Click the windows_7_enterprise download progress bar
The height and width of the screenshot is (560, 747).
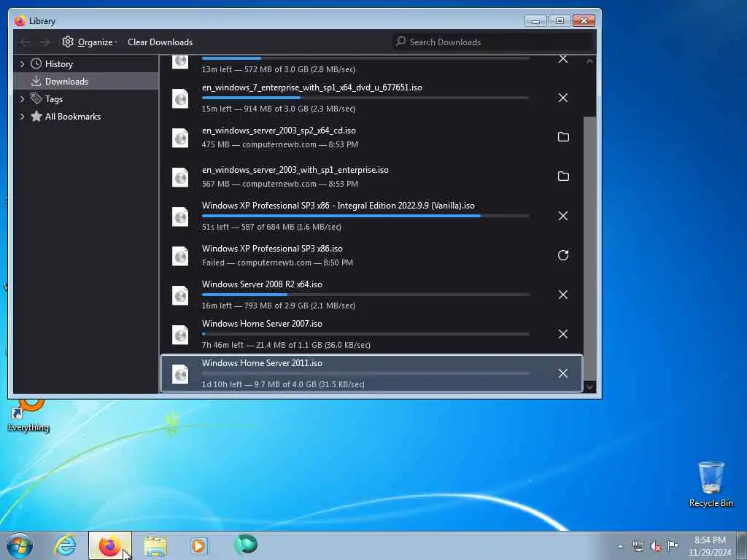click(x=365, y=98)
